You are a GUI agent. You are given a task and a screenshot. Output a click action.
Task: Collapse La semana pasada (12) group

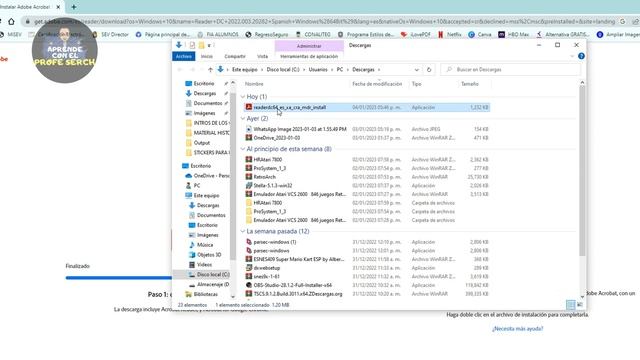click(x=243, y=231)
